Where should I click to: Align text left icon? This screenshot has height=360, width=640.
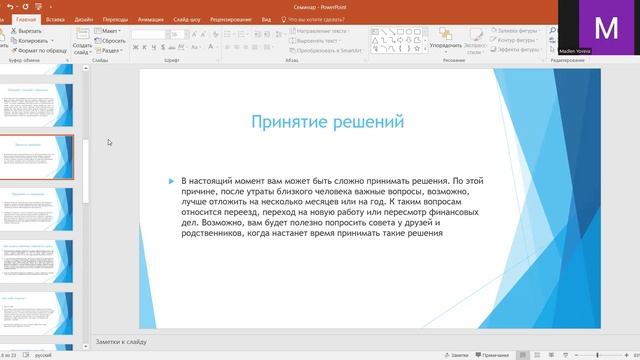tap(227, 47)
